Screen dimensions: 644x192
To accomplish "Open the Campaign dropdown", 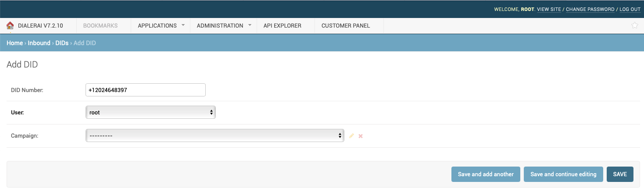I will point(215,136).
